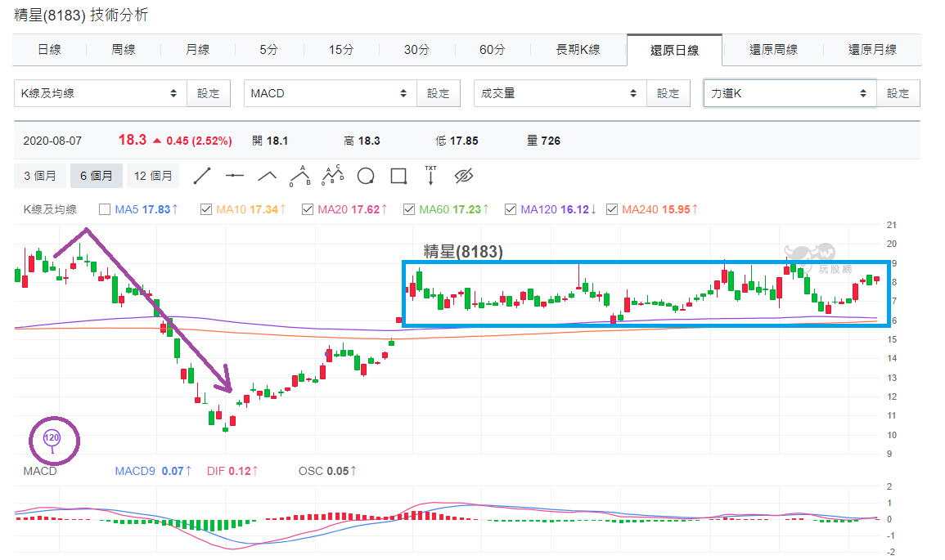Select the horizontal line drawing tool
The height and width of the screenshot is (560, 945).
tap(235, 176)
